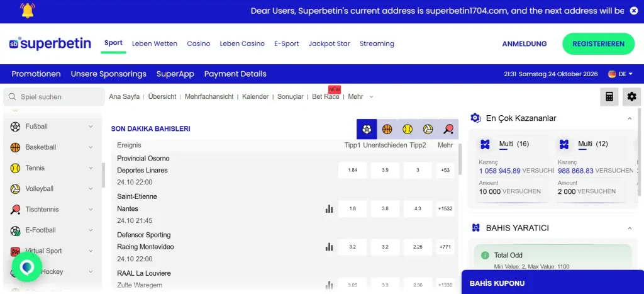Click the German flag language icon
644x294 pixels.
tap(613, 74)
